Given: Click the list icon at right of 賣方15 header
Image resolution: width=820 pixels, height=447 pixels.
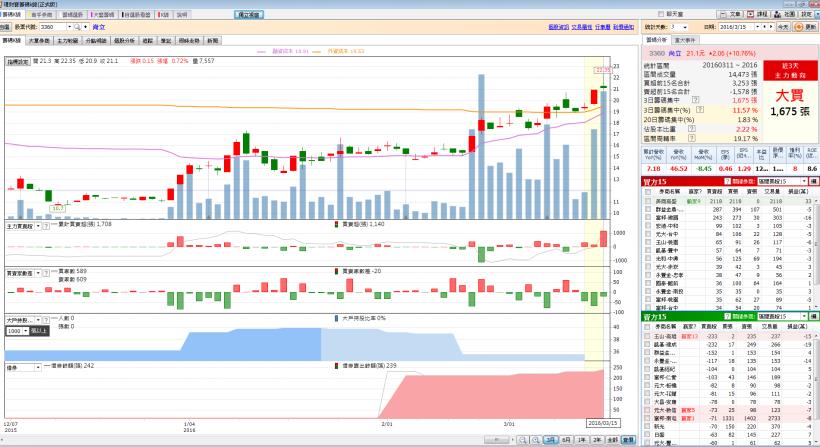Looking at the screenshot, I should coord(814,316).
